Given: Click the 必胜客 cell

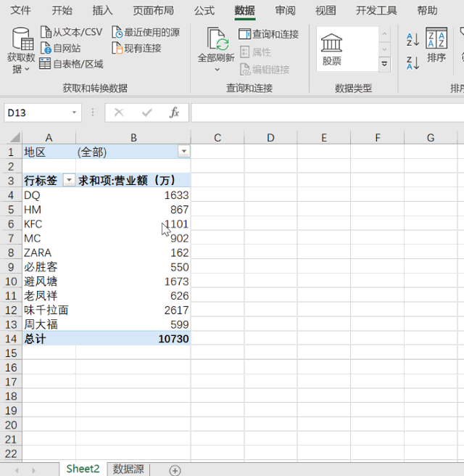Looking at the screenshot, I should [49, 267].
